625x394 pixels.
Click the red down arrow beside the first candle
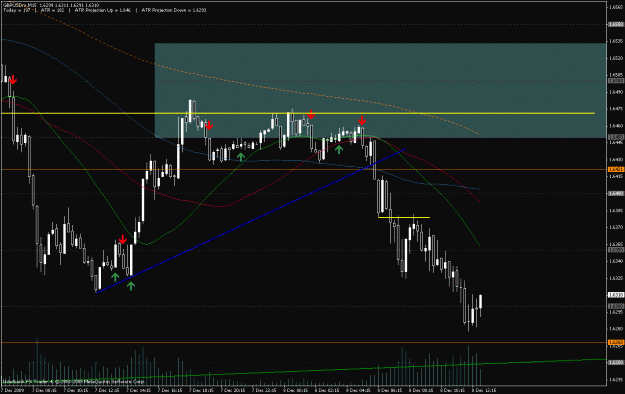point(13,80)
